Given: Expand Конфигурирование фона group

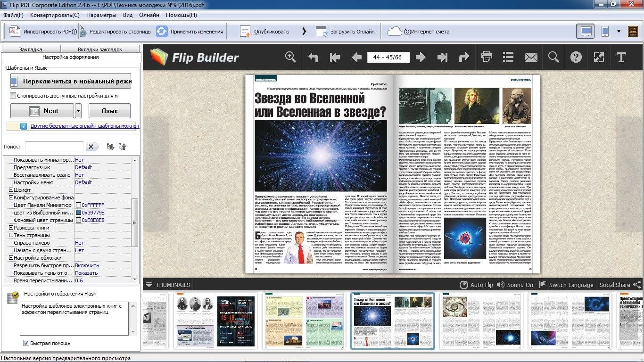Looking at the screenshot, I should coord(11,197).
